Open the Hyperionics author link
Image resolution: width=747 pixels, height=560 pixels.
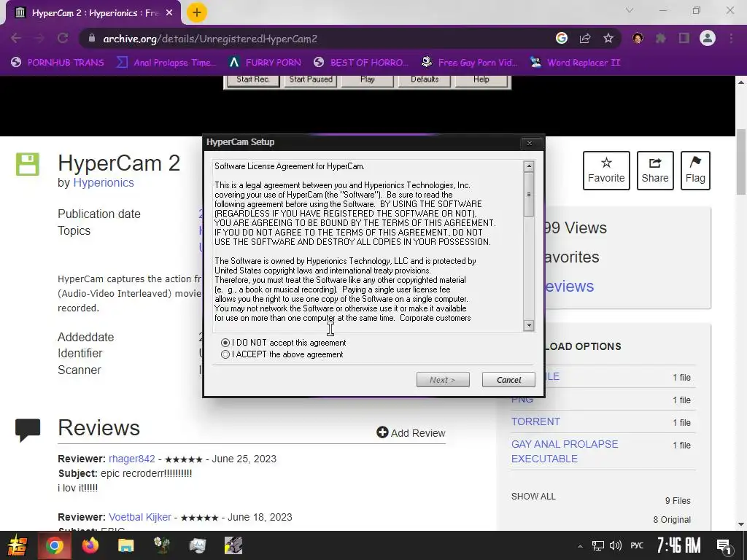(104, 183)
